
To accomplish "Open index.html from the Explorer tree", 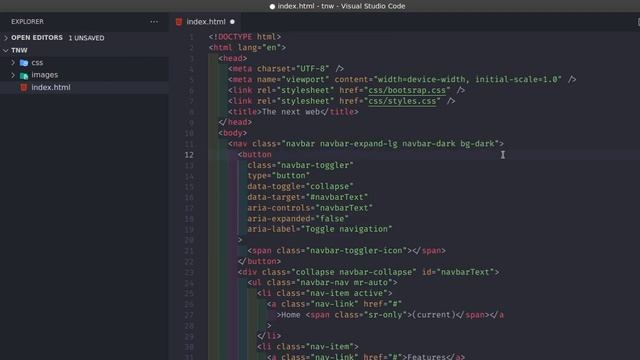I will pyautogui.click(x=51, y=87).
